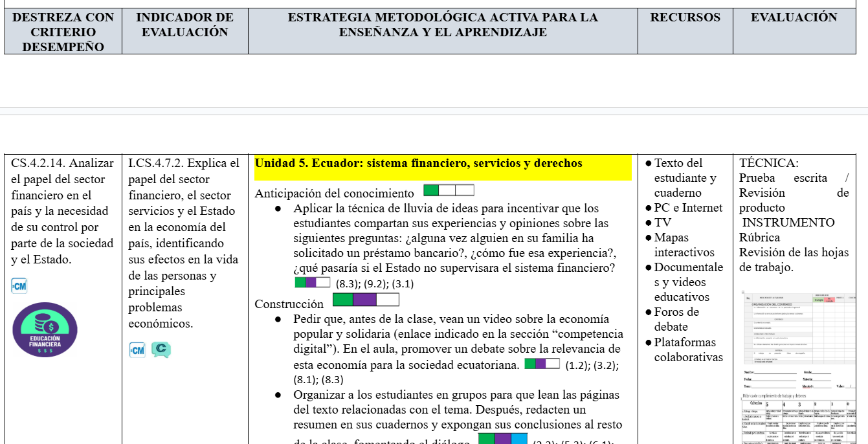Click the lluvia de ideas bullet paragraph
This screenshot has height=444, width=868.
[x=454, y=245]
